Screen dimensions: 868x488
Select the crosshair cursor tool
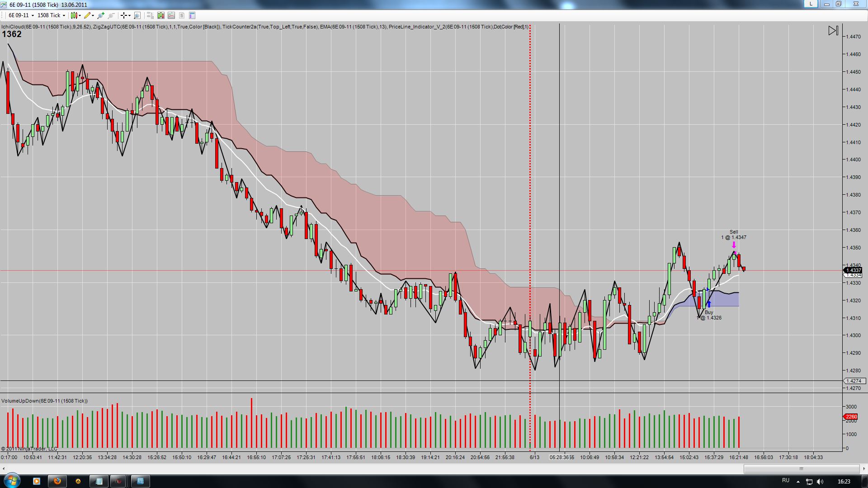pos(123,15)
